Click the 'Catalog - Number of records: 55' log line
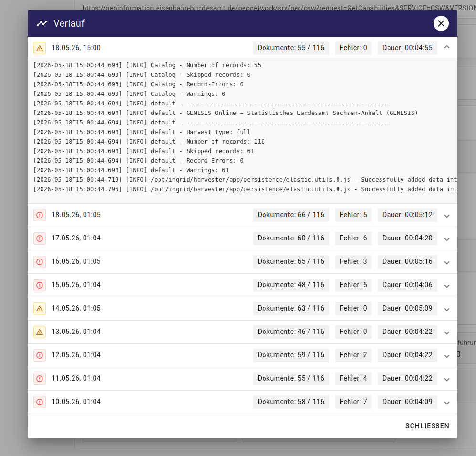Viewport: 476px width, 456px height. click(x=147, y=65)
